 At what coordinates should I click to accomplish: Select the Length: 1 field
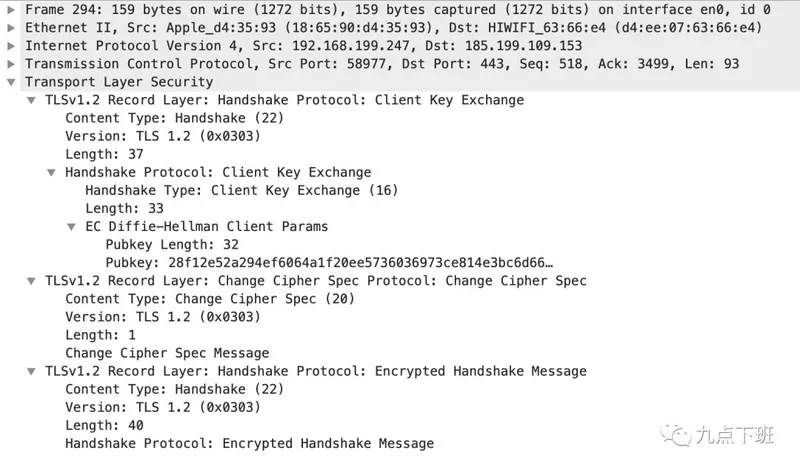tap(100, 335)
